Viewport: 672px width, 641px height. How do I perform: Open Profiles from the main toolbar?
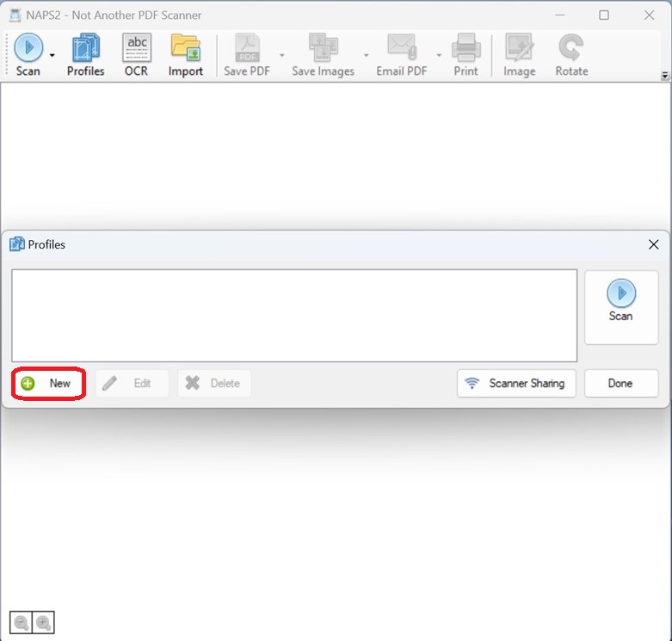pos(86,55)
